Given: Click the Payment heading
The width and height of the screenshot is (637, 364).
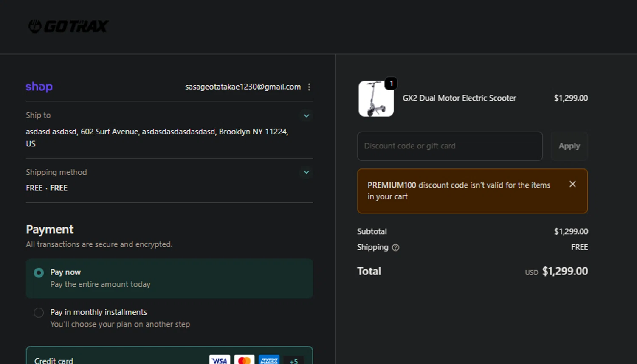Looking at the screenshot, I should [x=50, y=230].
